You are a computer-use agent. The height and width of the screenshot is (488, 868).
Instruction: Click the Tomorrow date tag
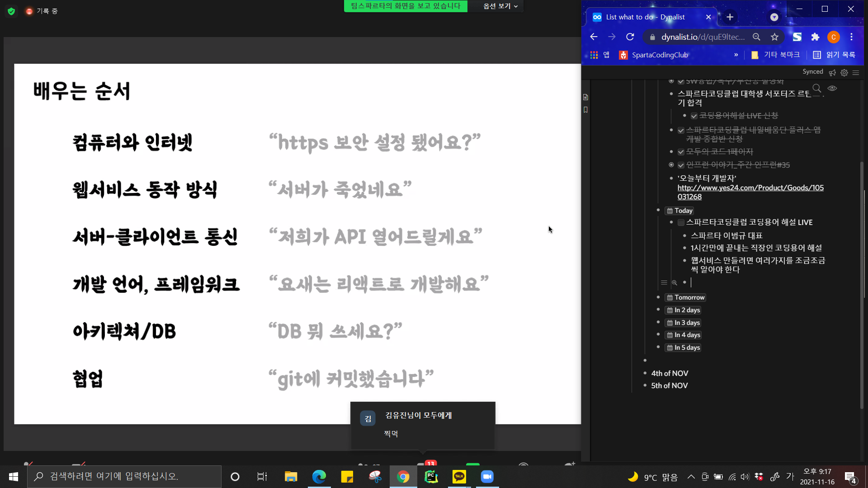685,297
